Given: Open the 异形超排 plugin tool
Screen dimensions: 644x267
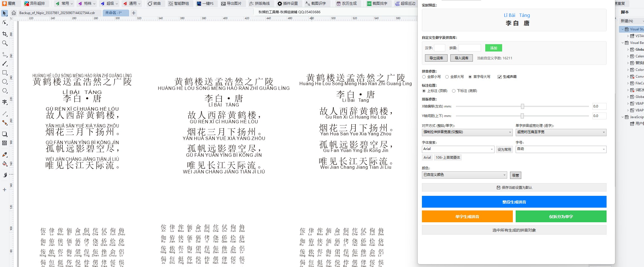Looking at the screenshot, I should [35, 3].
